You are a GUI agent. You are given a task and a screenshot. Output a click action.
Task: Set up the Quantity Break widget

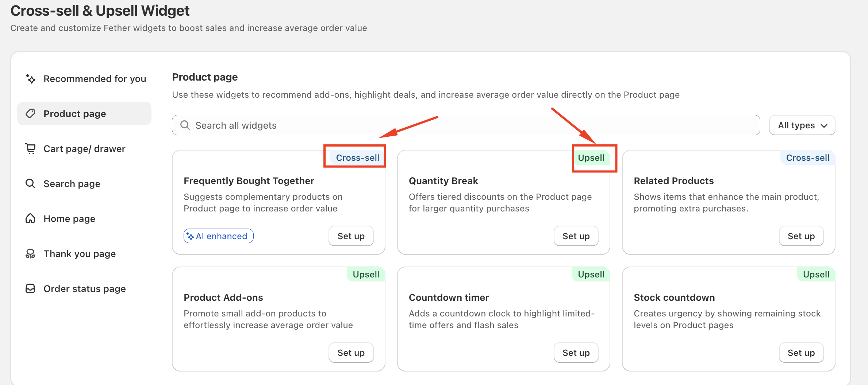(576, 236)
